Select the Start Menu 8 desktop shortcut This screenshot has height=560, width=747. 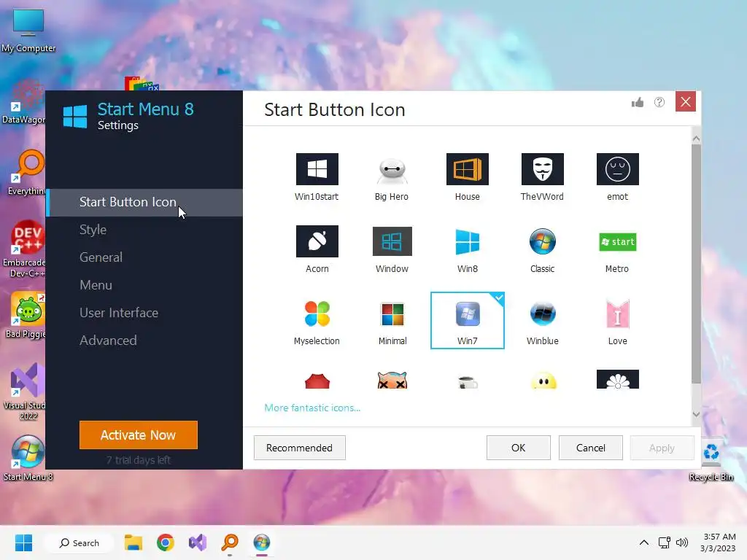pyautogui.click(x=28, y=459)
